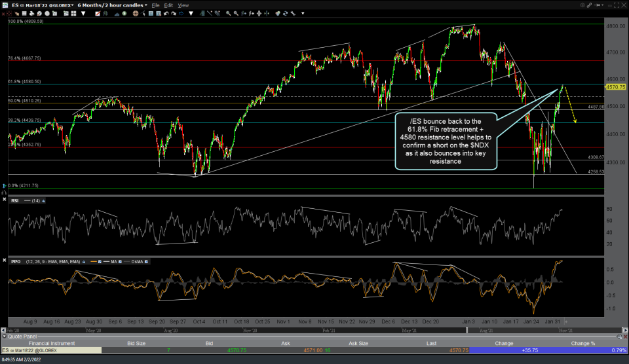Click the Financial Instrument column header
629x364 pixels.
coord(51,343)
